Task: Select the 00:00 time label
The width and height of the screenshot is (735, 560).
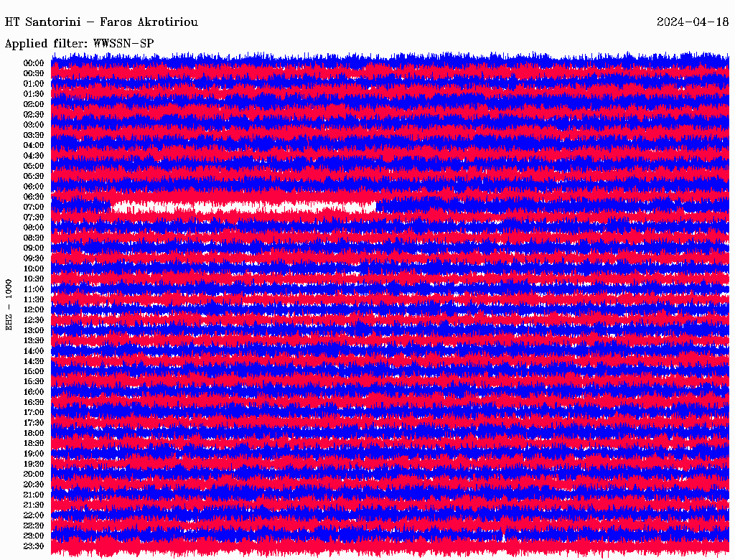Action: point(34,63)
